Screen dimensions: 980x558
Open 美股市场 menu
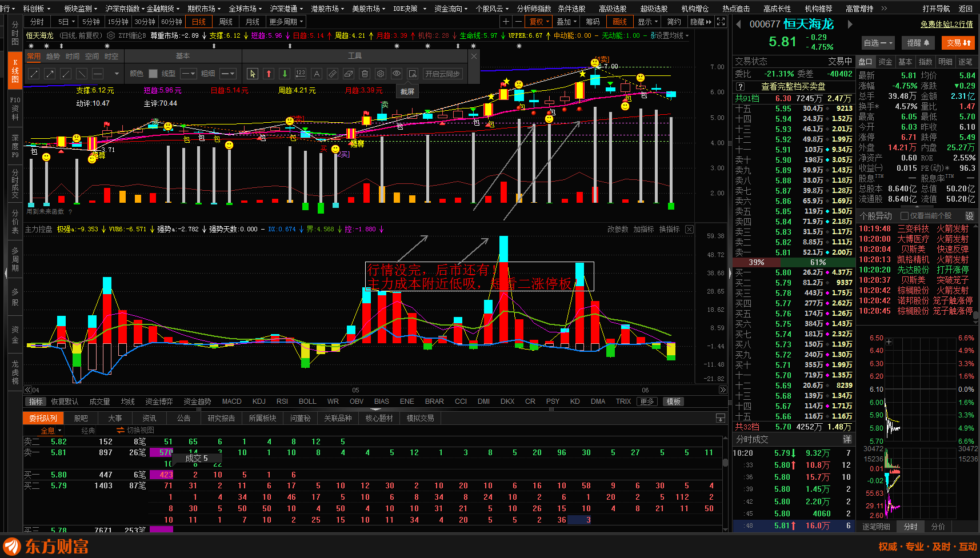(x=367, y=9)
